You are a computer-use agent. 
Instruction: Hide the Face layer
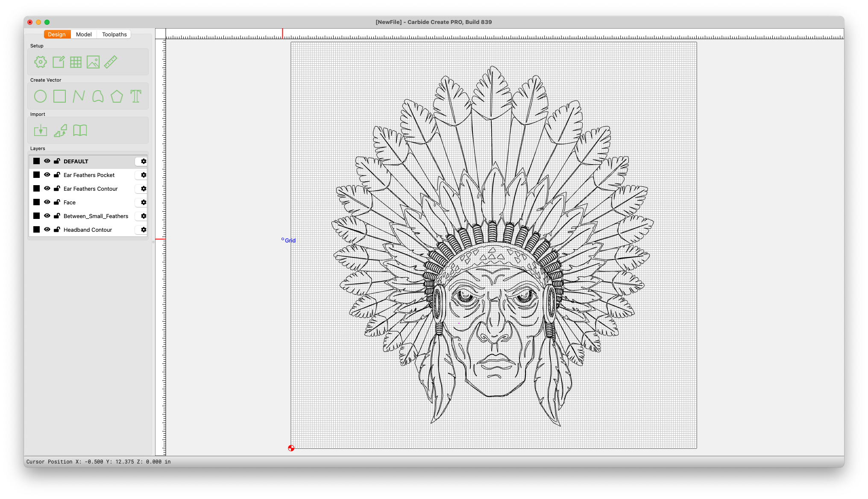pos(47,202)
